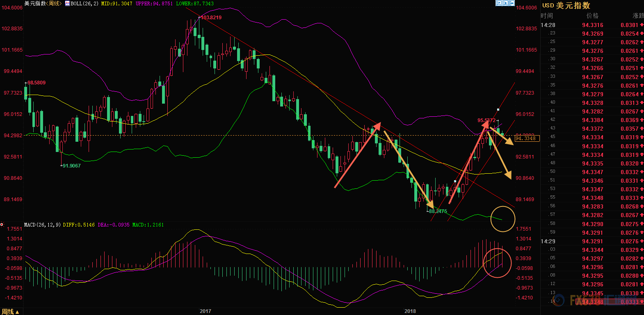Click the boxed current price 94.3348 on axis

click(x=527, y=138)
